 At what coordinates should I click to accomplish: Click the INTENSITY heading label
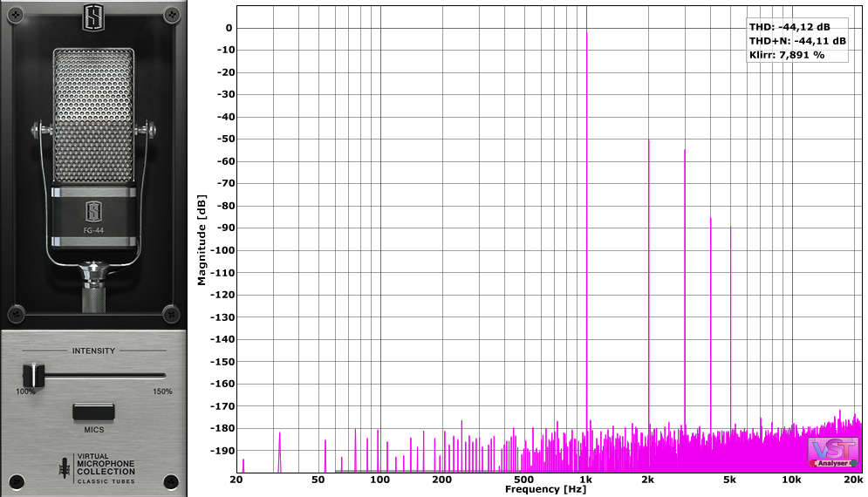coord(93,351)
